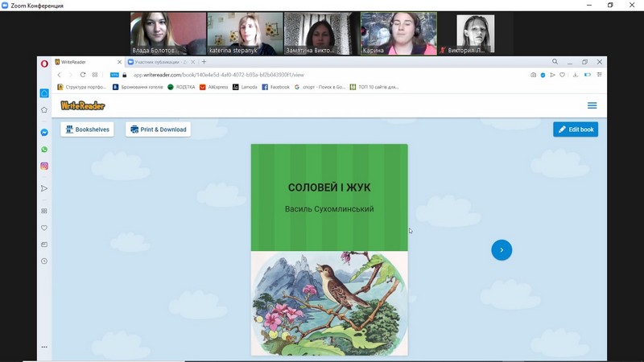Open 'ТОП 10 сайтів для...' bookmark
Viewport: 644px width, 362px height.
coord(374,87)
